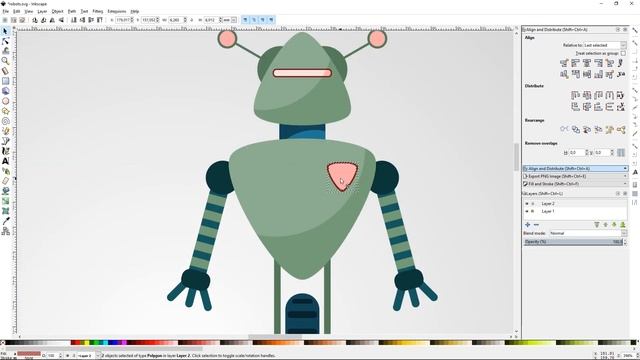Toggle scale rounded corners option
Image resolution: width=640 pixels, height=360 pixels.
(254, 20)
